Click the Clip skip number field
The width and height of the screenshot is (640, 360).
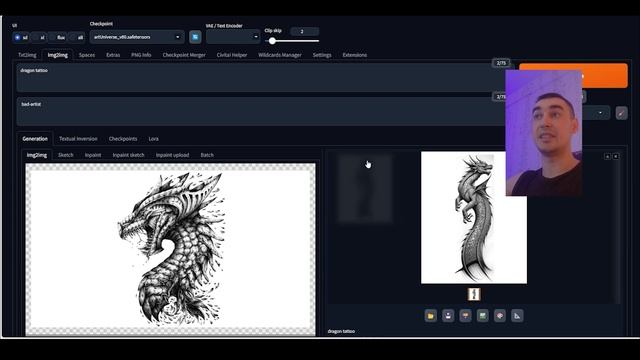(304, 31)
